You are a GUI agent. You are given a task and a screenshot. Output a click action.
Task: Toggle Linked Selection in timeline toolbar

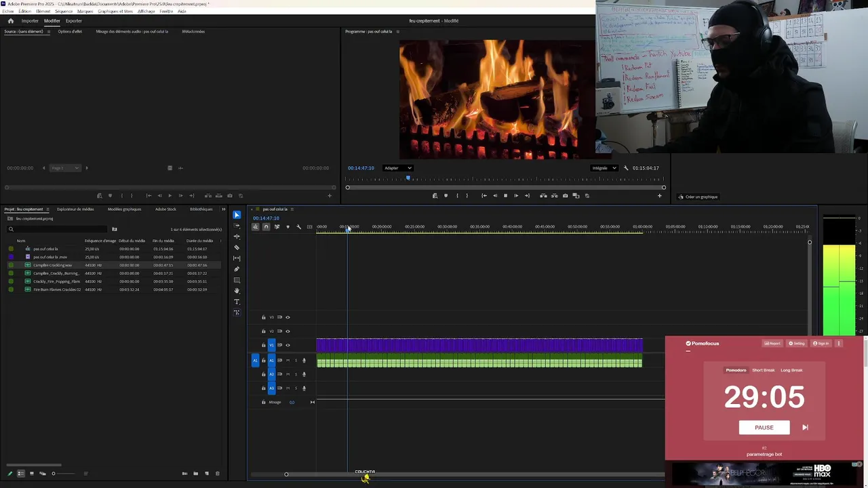coord(277,227)
